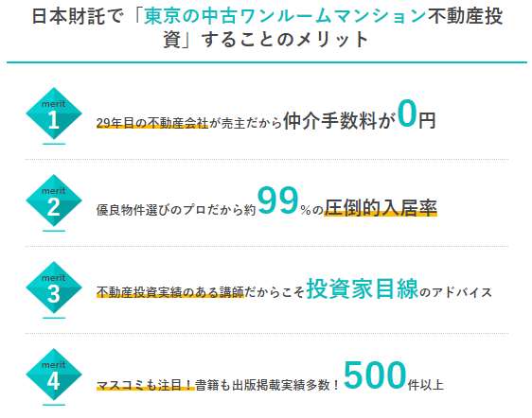
Task: Select highlighted text マスコミも注目！
Action: (146, 385)
